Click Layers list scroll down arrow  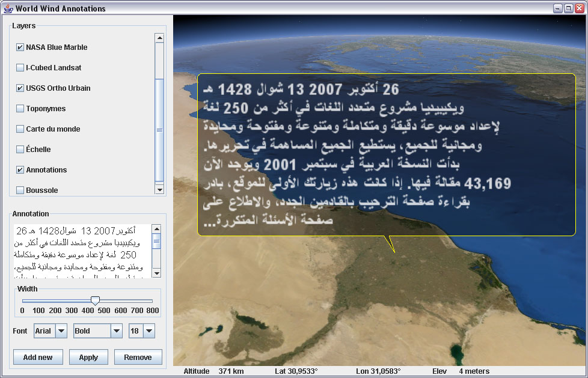[159, 190]
